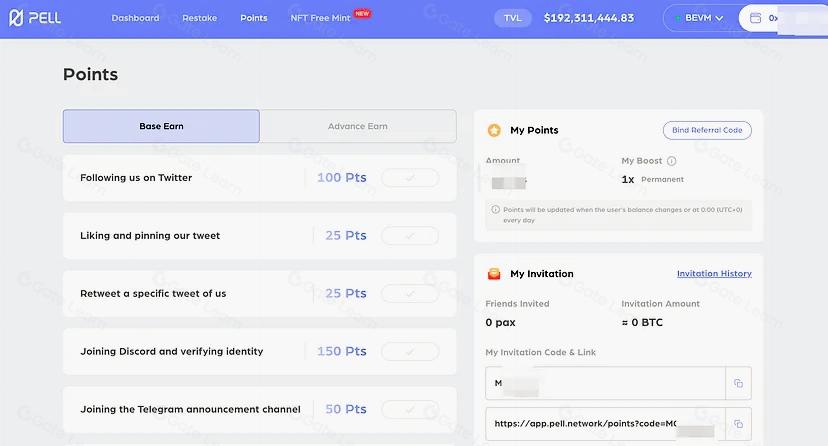Switch to the Advance Earn tab
The height and width of the screenshot is (446, 828).
pos(357,126)
